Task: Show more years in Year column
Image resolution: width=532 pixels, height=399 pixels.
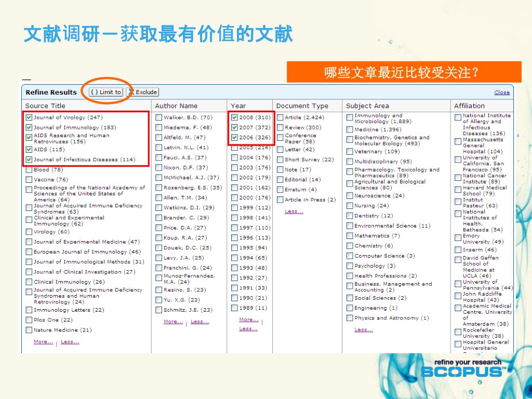Action: (x=249, y=320)
